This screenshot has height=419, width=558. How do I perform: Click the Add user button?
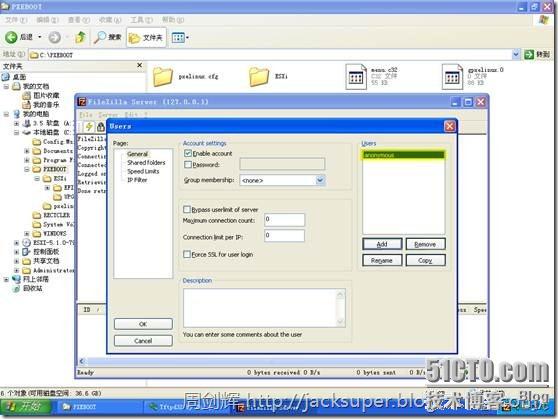(382, 244)
